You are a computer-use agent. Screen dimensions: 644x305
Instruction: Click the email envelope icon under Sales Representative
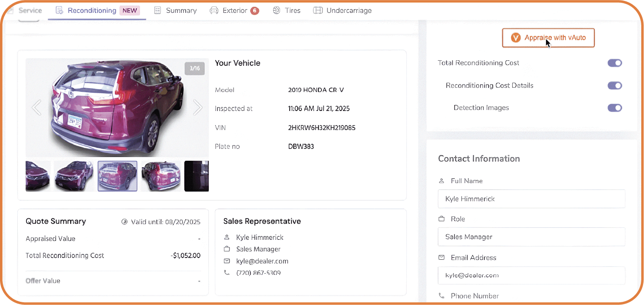click(x=227, y=261)
